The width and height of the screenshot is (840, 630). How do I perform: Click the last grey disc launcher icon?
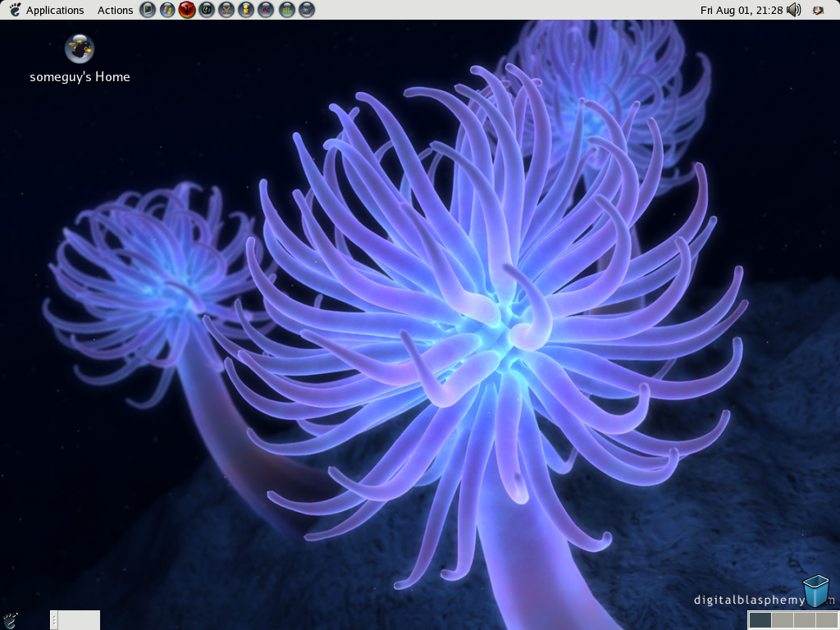tap(306, 10)
